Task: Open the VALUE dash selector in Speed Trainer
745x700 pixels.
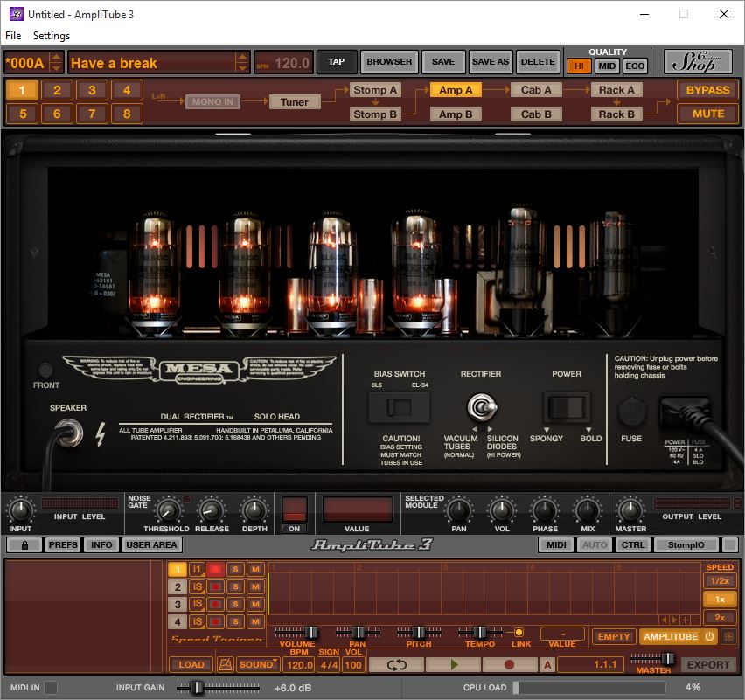Action: (562, 634)
